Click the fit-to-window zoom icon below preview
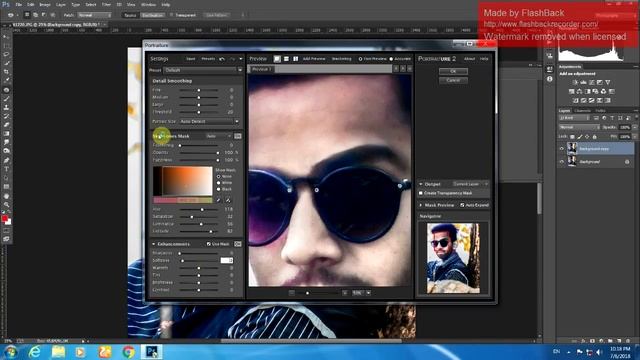 click(291, 293)
